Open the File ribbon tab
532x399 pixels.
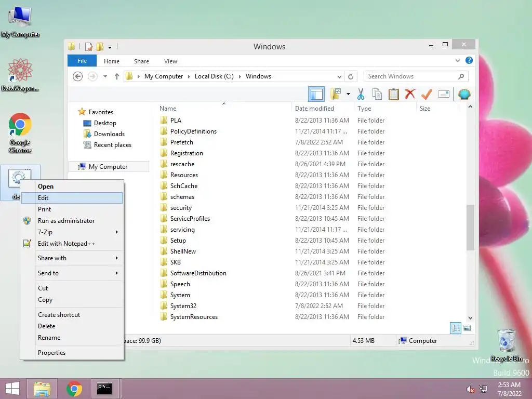coord(82,61)
